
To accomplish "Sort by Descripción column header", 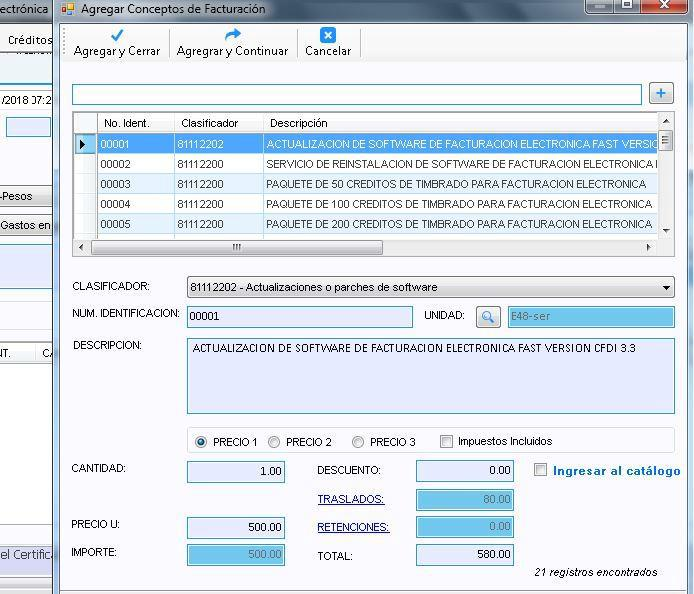I will [460, 123].
